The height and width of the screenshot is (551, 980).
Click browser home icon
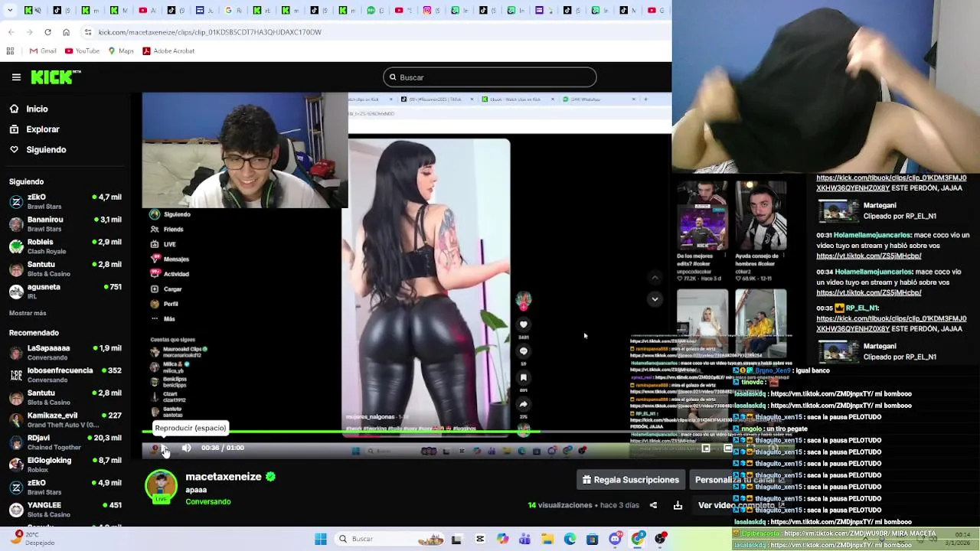[66, 32]
